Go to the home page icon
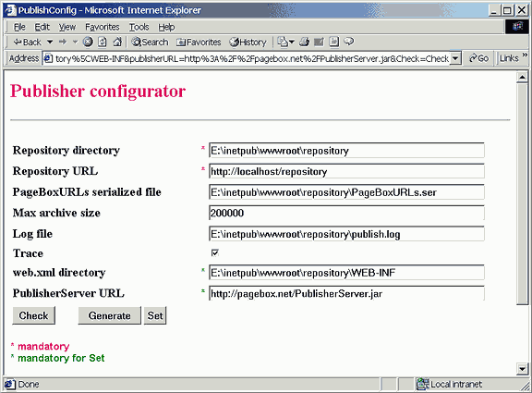Image resolution: width=532 pixels, height=393 pixels. click(x=117, y=42)
